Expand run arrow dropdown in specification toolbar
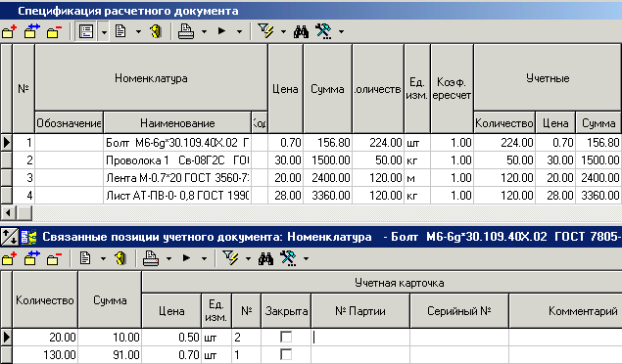Screen dimensions: 622x364 tap(239, 31)
